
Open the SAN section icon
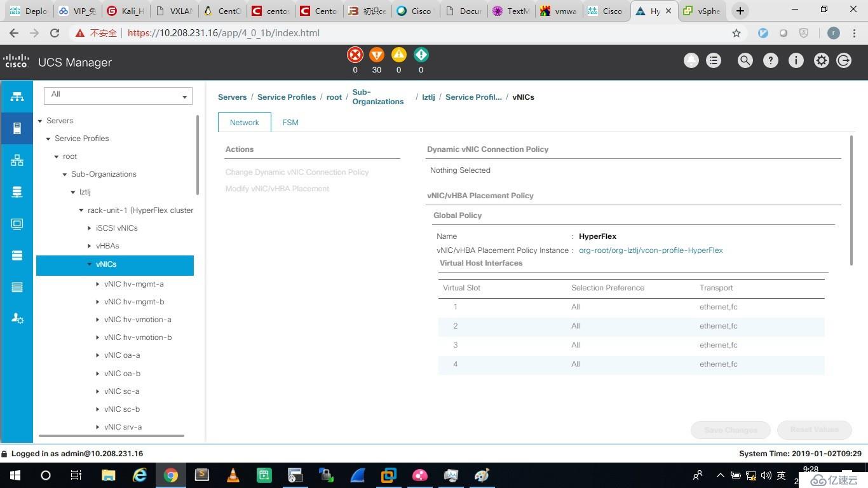(17, 192)
